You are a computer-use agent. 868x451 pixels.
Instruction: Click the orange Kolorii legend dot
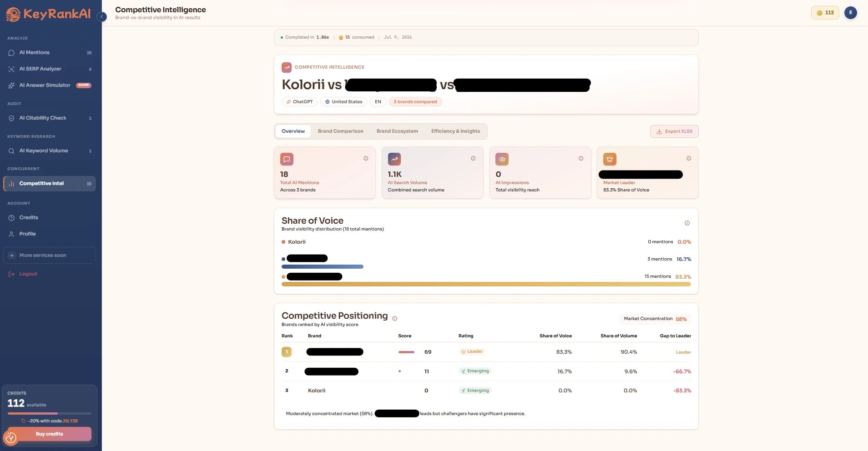(283, 242)
